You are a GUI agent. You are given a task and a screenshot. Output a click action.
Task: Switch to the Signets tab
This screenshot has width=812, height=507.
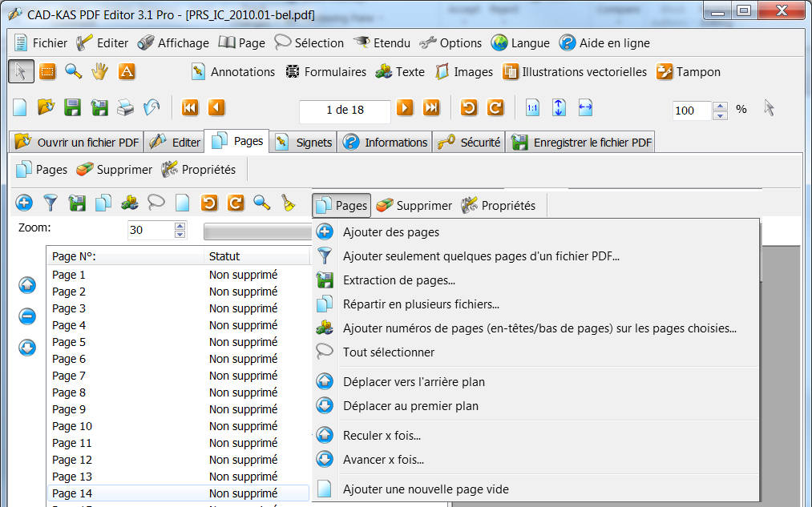click(304, 143)
